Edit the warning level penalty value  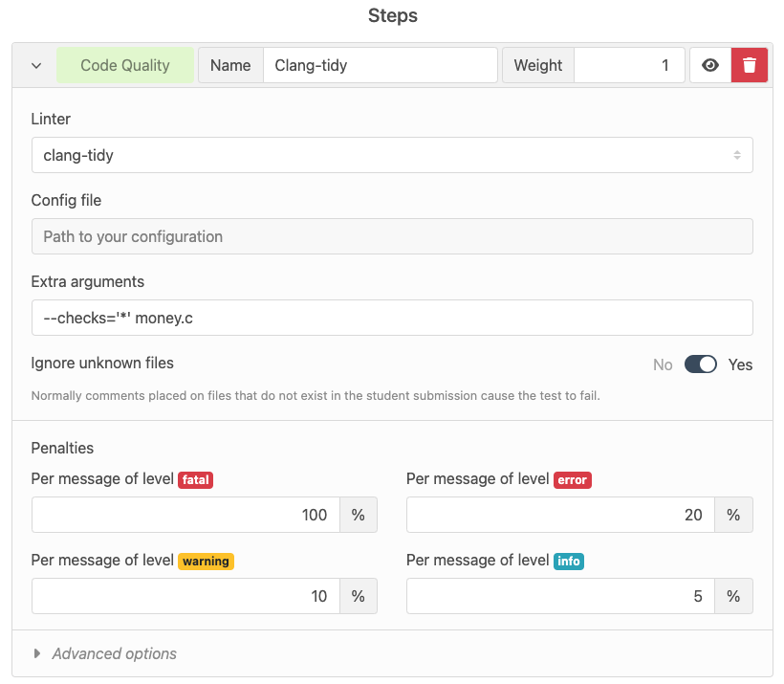(x=186, y=596)
